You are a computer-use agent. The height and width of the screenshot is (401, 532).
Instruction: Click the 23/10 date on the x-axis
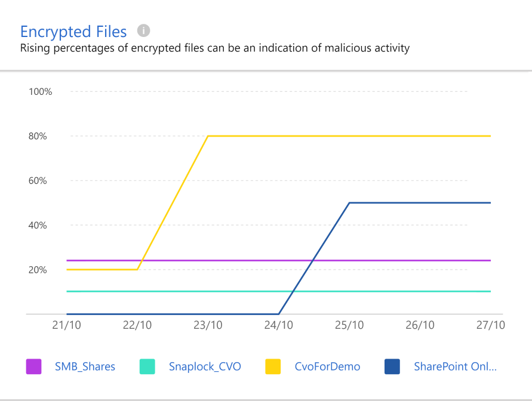click(208, 325)
